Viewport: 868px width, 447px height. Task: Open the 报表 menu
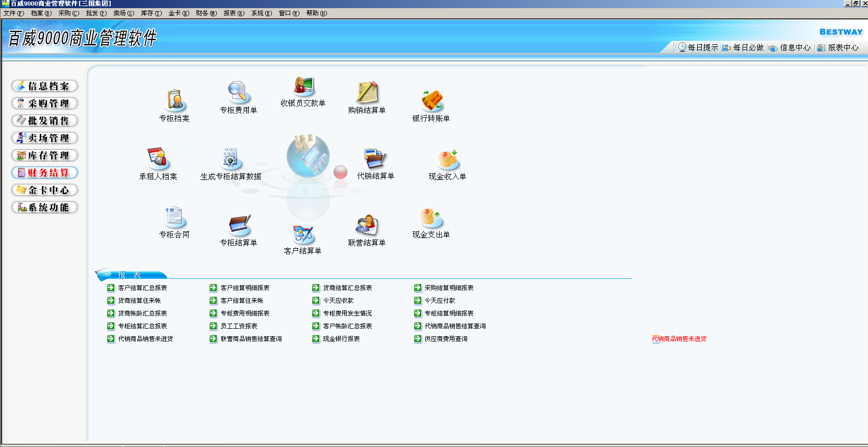[234, 13]
